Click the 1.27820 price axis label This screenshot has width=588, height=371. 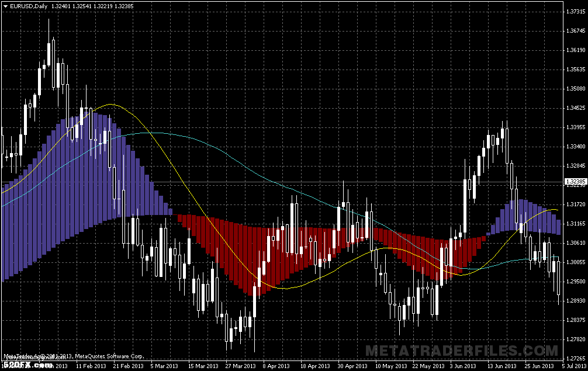click(575, 339)
